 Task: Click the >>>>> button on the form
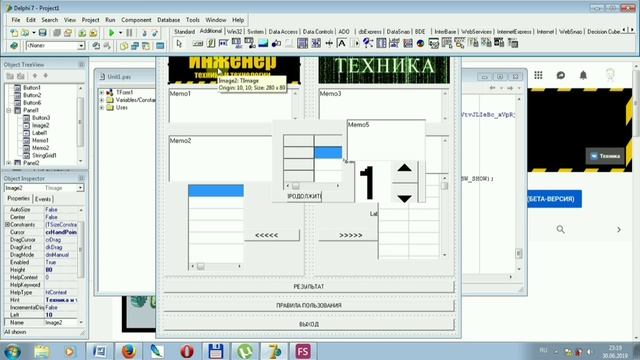point(348,235)
